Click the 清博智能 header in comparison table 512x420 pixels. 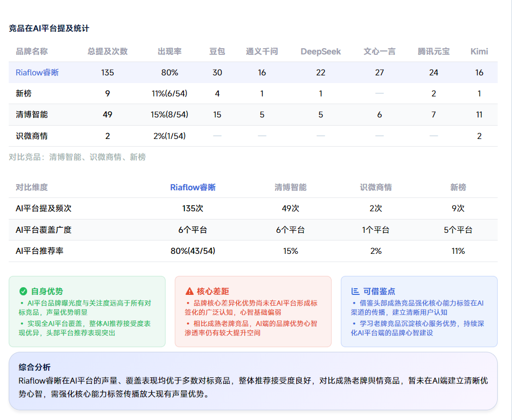pyautogui.click(x=290, y=187)
